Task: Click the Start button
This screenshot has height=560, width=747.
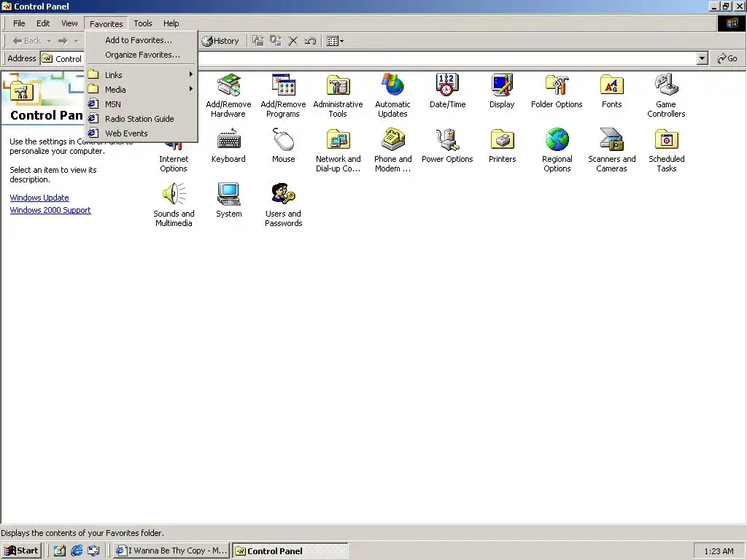Action: tap(21, 551)
